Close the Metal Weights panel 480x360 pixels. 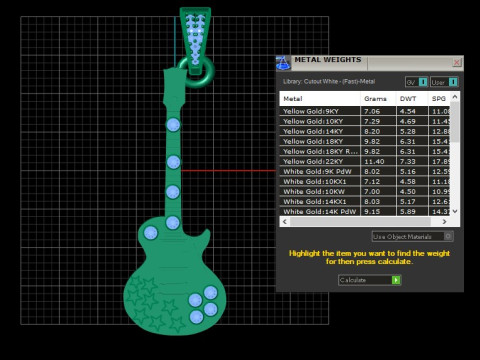[x=457, y=62]
